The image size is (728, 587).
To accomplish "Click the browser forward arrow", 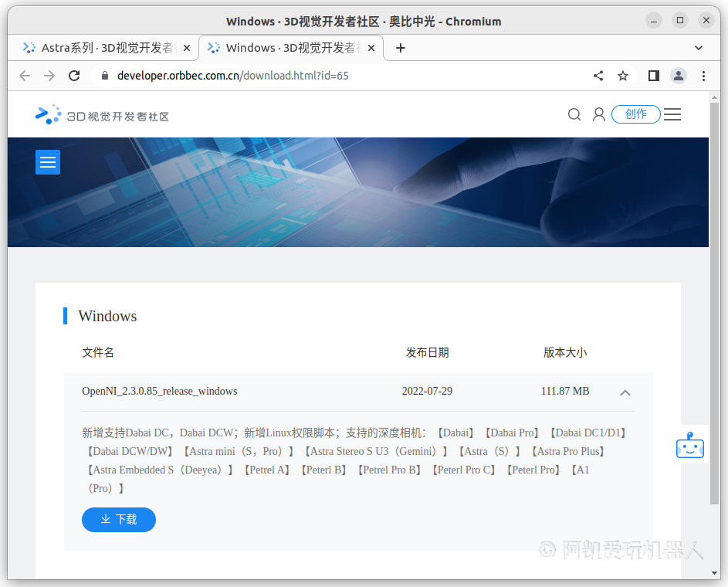I will pos(49,76).
